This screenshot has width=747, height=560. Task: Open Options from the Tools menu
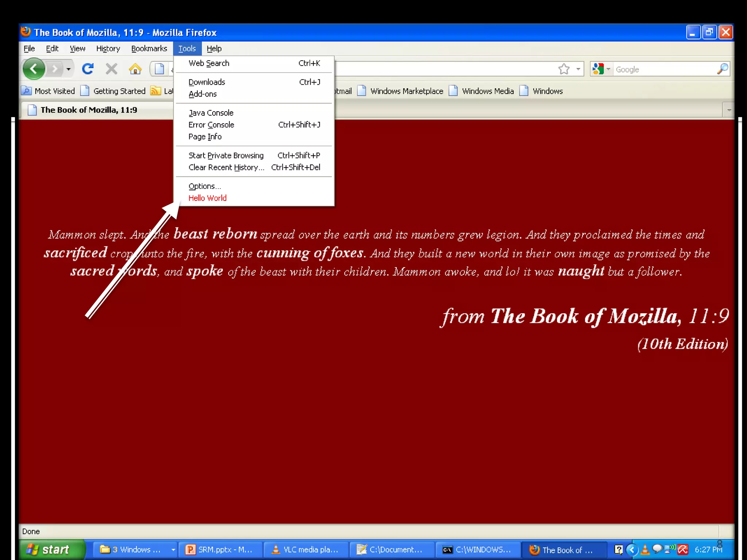(204, 186)
